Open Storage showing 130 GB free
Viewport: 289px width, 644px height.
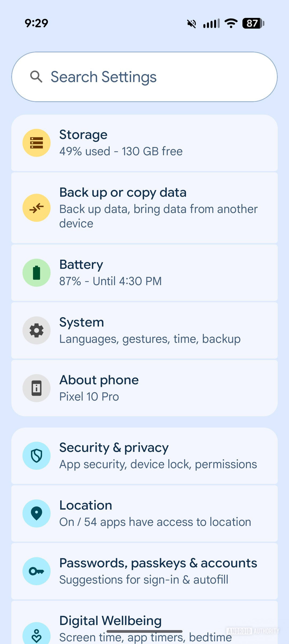[x=144, y=142]
